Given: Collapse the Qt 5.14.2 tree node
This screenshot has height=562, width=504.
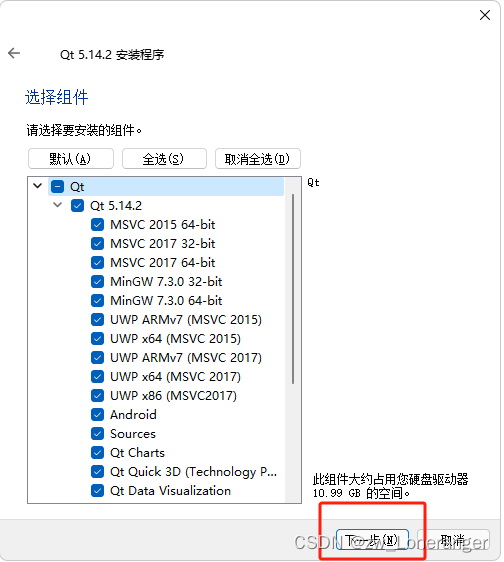Looking at the screenshot, I should [58, 205].
